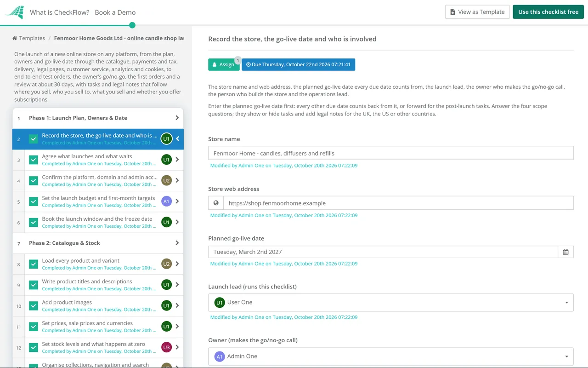Click the green progress bar end marker
This screenshot has width=588, height=368.
pos(132,25)
